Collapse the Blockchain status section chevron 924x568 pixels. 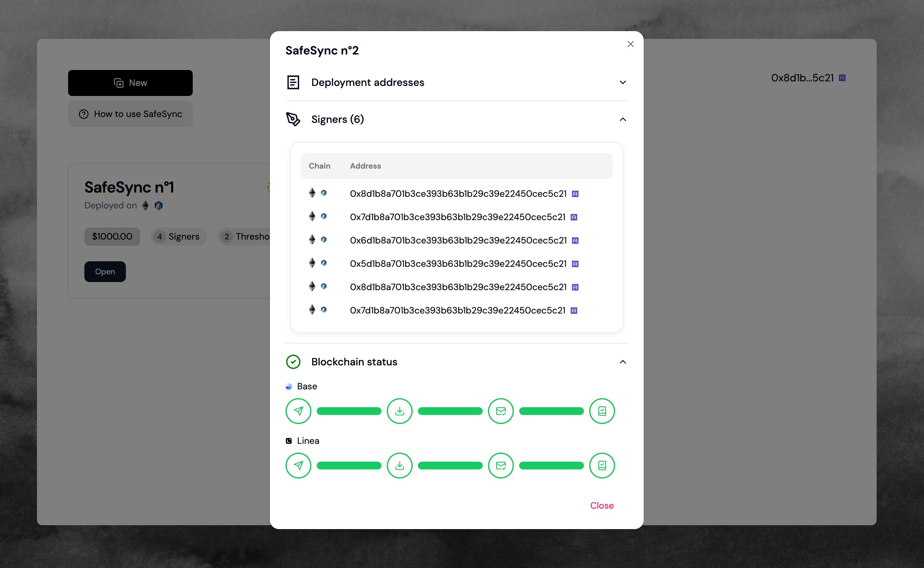[623, 362]
